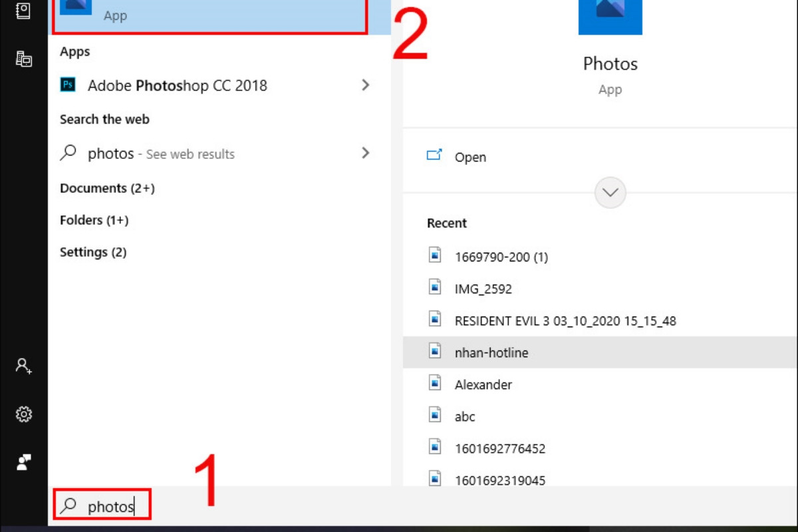The height and width of the screenshot is (532, 798).
Task: Click the file icon next to 1669790-200 (1)
Action: coord(435,256)
